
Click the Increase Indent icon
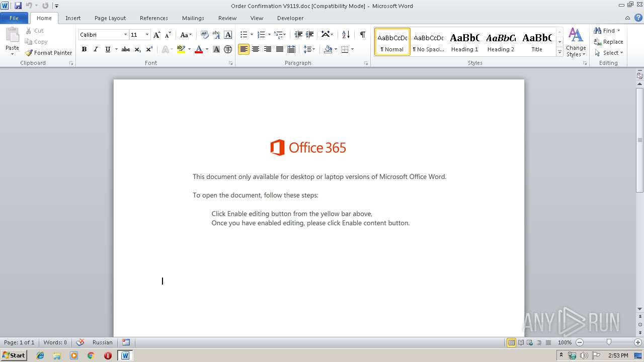pos(310,35)
